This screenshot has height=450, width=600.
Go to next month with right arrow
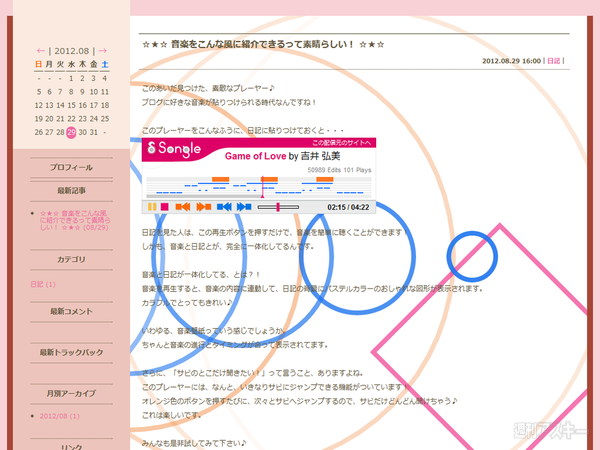(102, 51)
